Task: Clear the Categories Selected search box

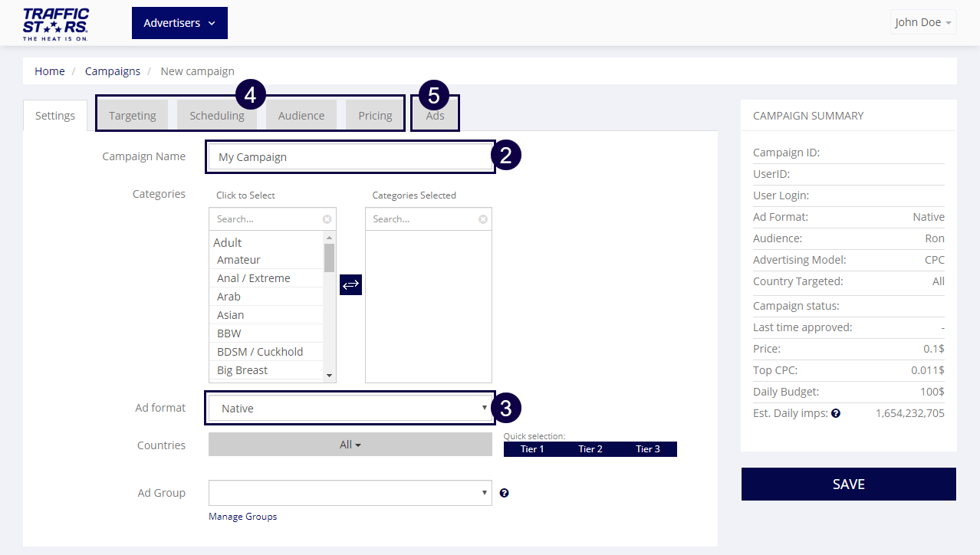Action: (x=483, y=219)
